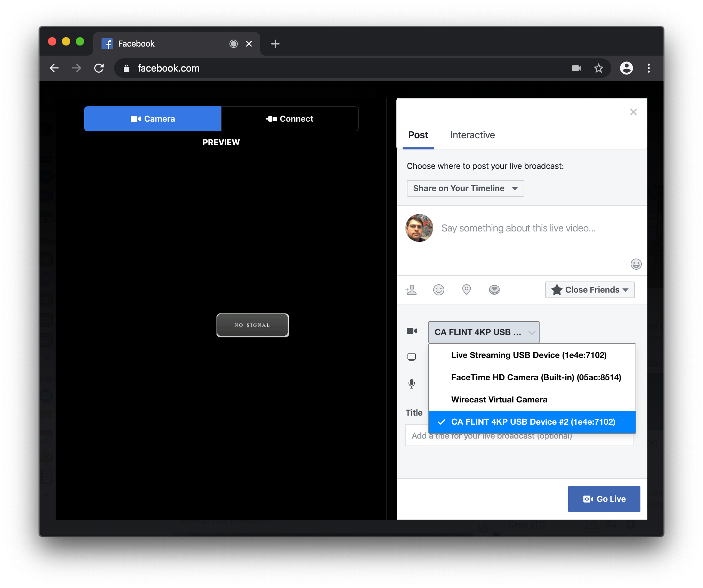Screen dimensions: 703x588
Task: Click the microphone source icon
Action: tap(412, 384)
